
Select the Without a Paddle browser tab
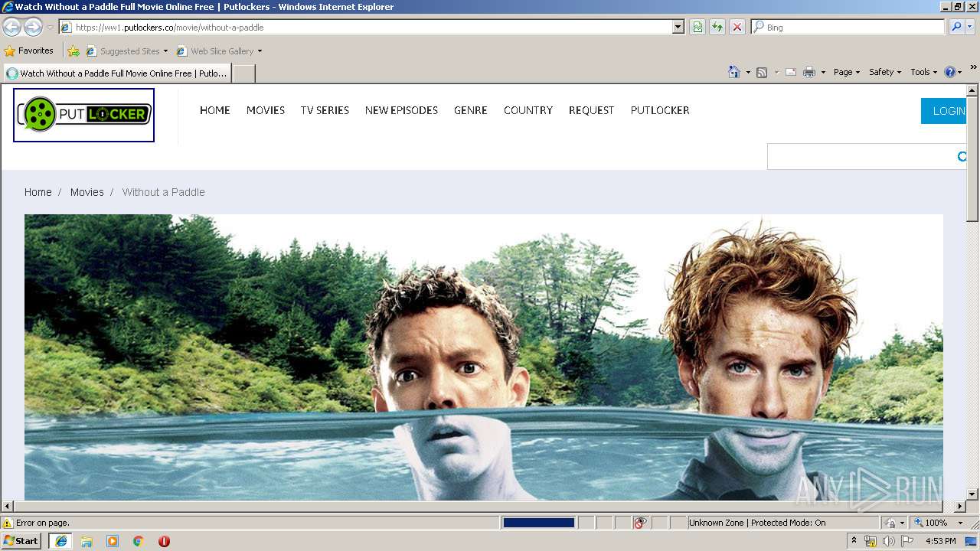pos(117,73)
